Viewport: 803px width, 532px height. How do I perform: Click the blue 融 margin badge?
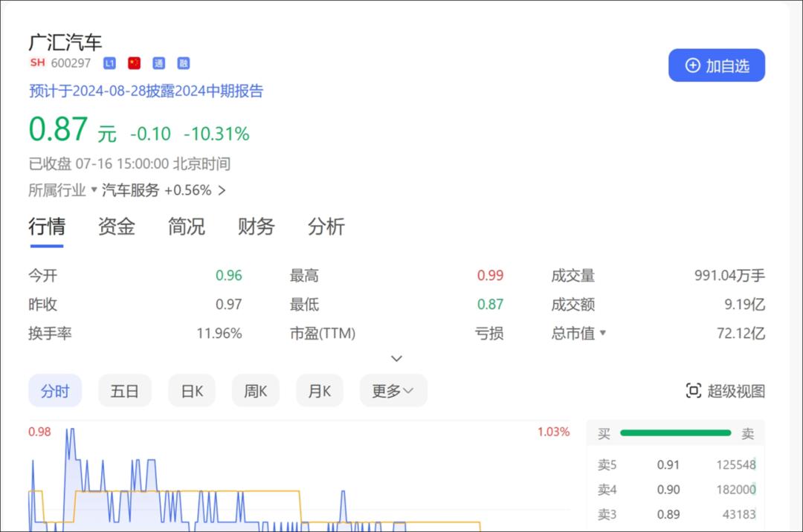tap(184, 63)
